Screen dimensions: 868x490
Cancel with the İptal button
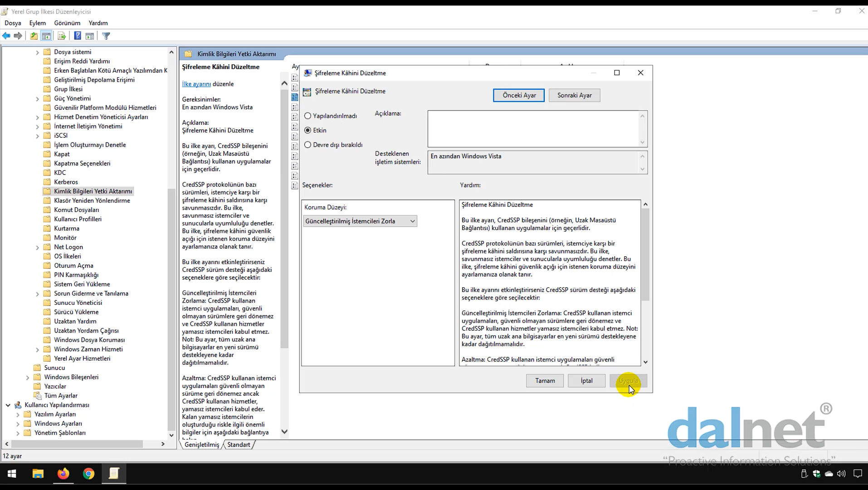pos(586,381)
